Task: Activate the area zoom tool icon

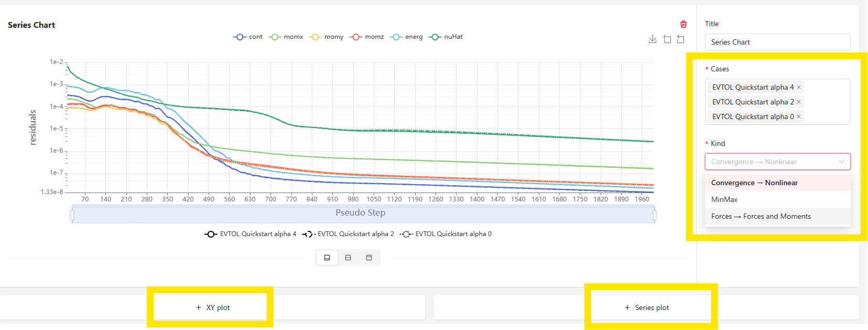Action: pos(667,39)
